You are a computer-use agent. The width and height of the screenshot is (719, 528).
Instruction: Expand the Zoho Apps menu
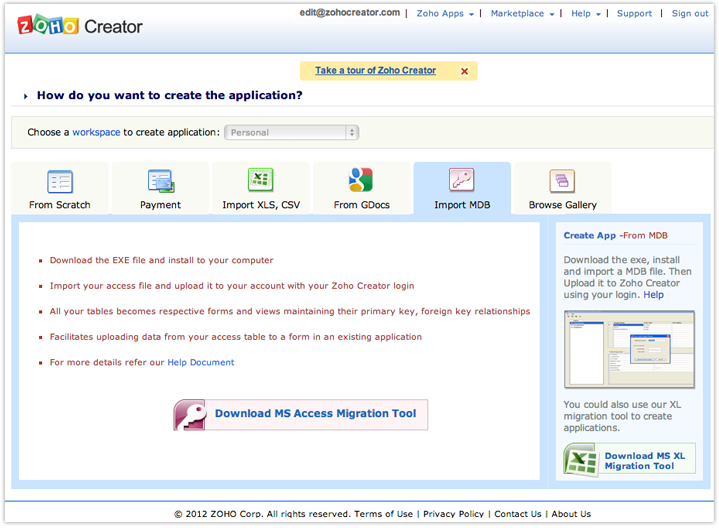pos(445,14)
